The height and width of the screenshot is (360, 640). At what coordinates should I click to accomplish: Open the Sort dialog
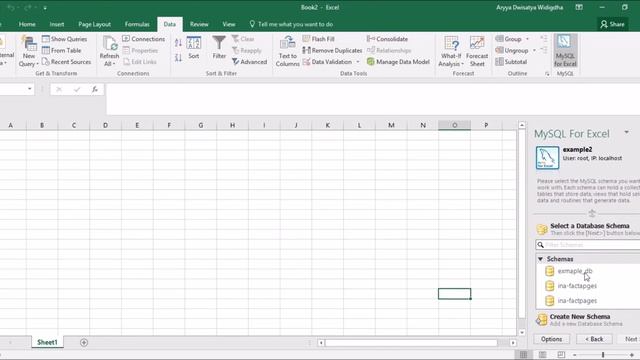[193, 48]
